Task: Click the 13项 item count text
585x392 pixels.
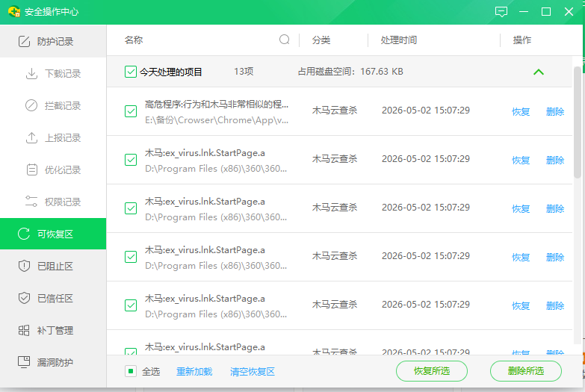Action: [244, 71]
